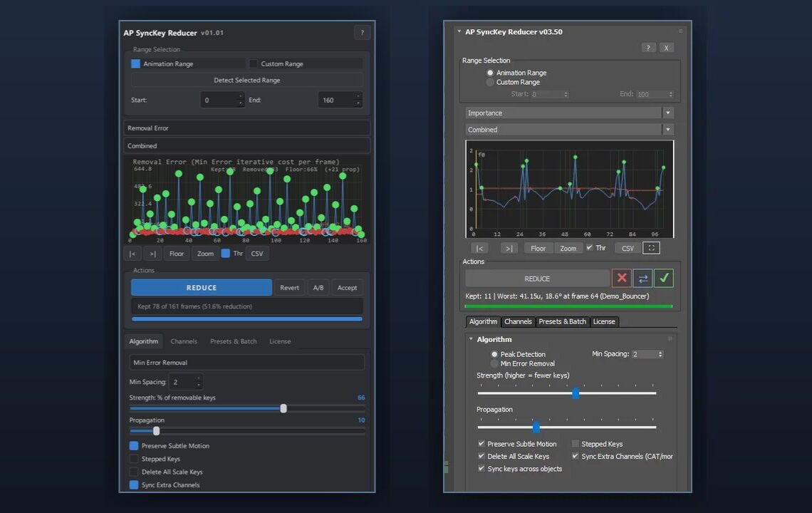
Task: Enable Delete All Scale Keys in v01.01
Action: pos(134,472)
